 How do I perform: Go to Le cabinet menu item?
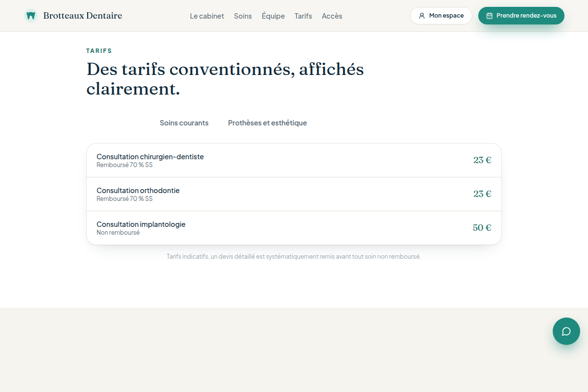point(207,16)
